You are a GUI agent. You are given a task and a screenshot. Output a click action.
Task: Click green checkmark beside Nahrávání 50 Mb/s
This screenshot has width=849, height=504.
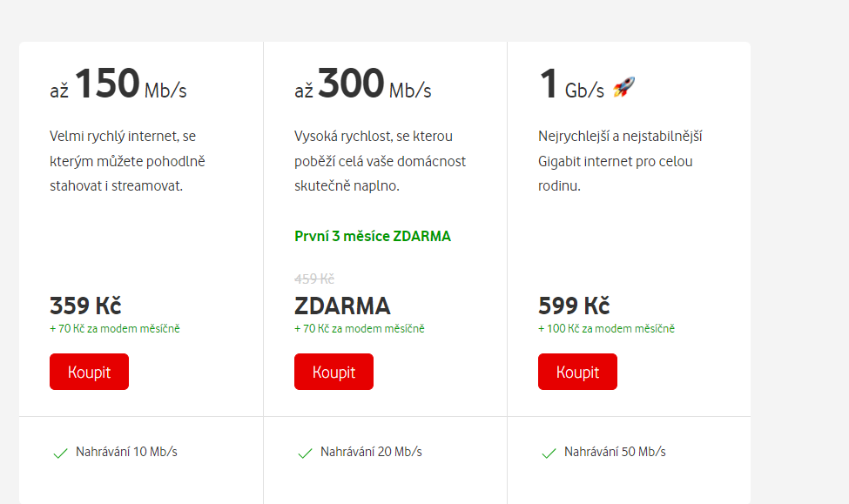coord(549,454)
